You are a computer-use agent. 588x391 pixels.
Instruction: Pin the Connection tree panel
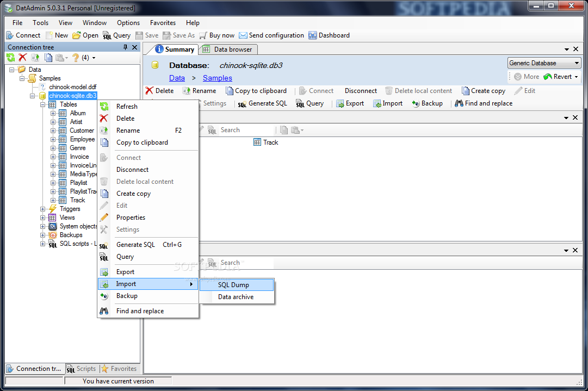(125, 47)
